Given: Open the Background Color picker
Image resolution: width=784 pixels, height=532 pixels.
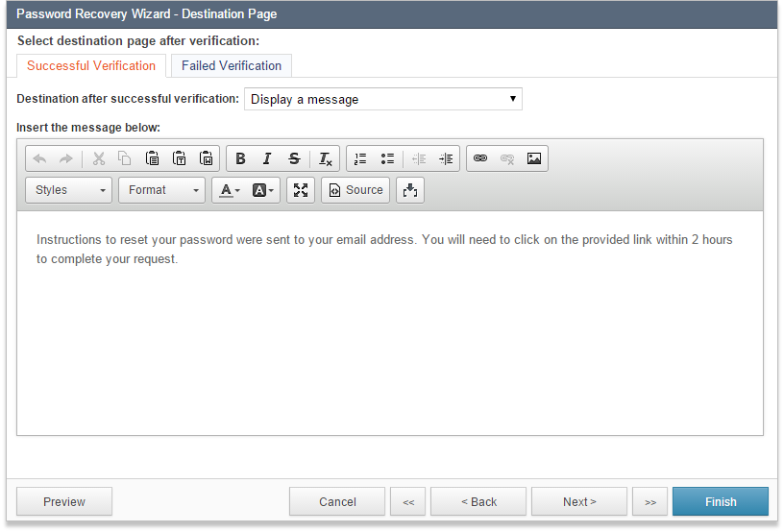Looking at the screenshot, I should pos(263,190).
